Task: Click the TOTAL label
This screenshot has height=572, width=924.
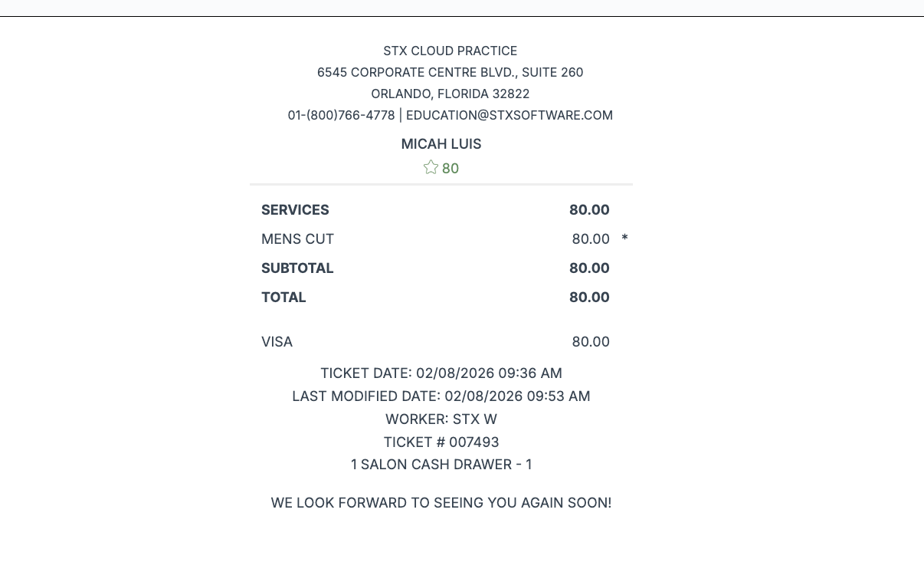Action: click(283, 298)
